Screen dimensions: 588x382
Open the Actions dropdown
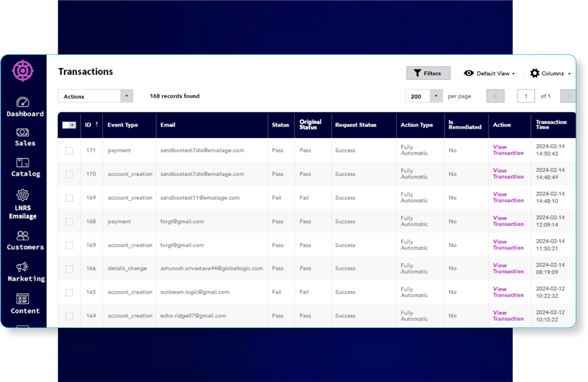point(96,96)
